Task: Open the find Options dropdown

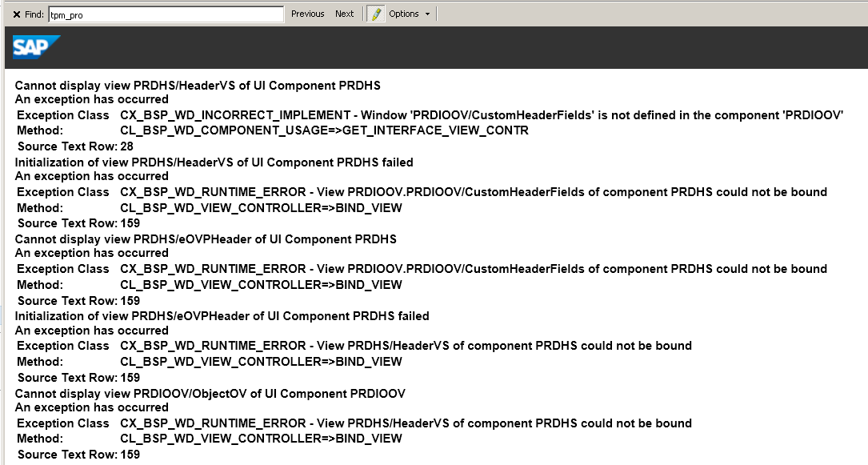Action: pos(409,14)
